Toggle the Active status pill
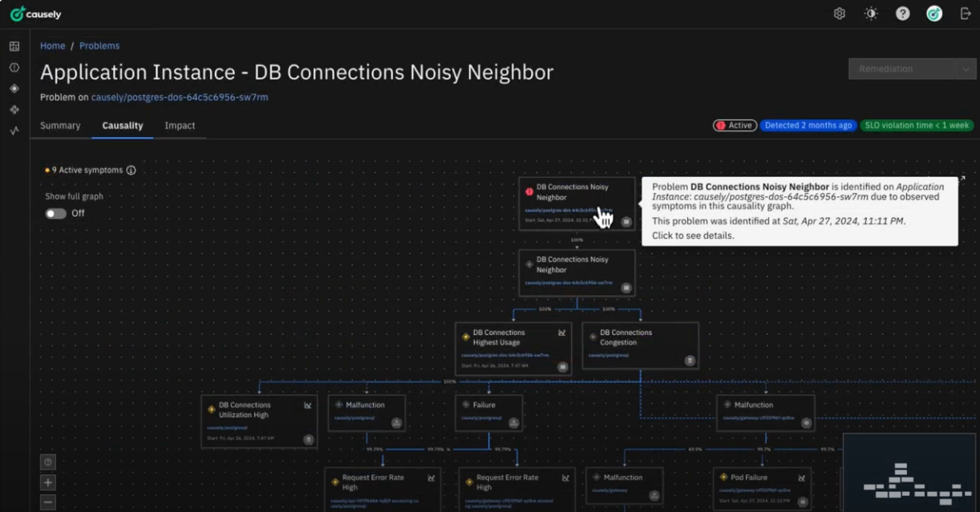980x512 pixels. (734, 125)
